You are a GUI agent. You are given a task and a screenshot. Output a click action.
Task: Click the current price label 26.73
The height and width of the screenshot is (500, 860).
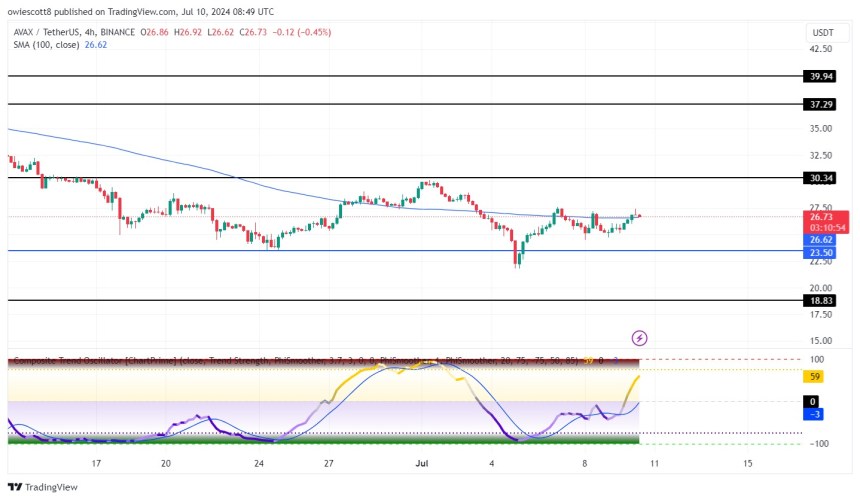coord(822,217)
